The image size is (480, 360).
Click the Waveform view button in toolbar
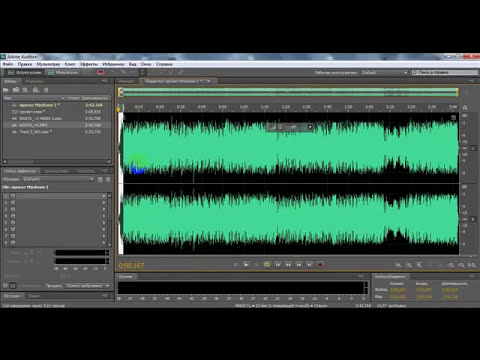[x=24, y=72]
